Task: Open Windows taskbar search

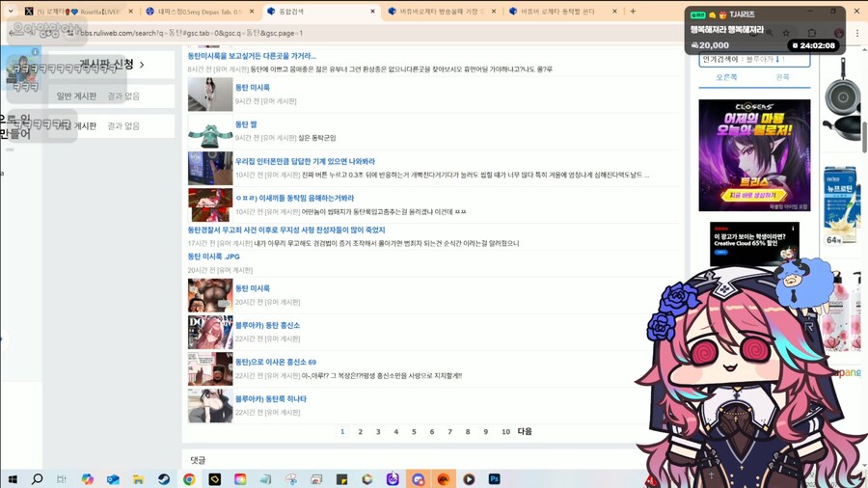Action: [x=37, y=479]
